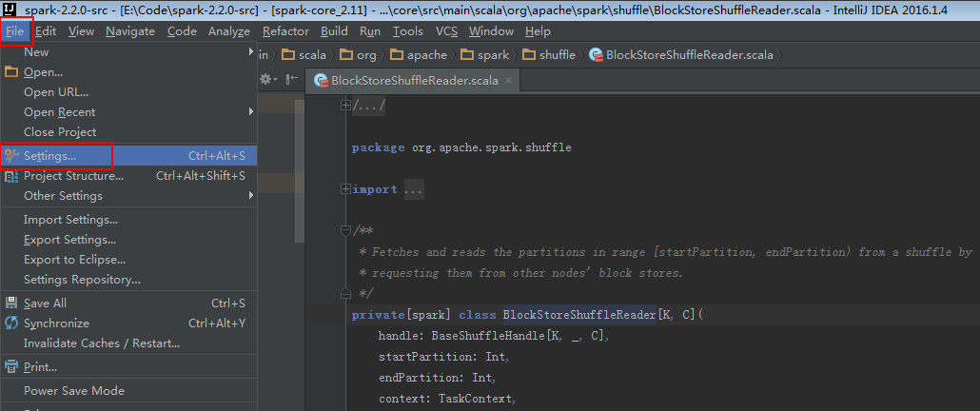The width and height of the screenshot is (980, 411).
Task: Open the Help menu
Action: pos(539,31)
